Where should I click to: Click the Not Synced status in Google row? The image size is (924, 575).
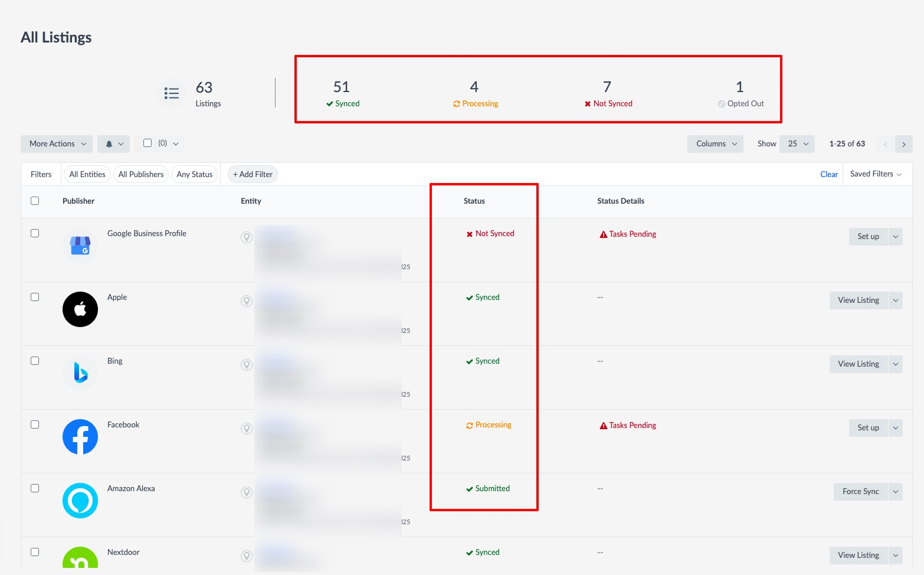coord(490,234)
